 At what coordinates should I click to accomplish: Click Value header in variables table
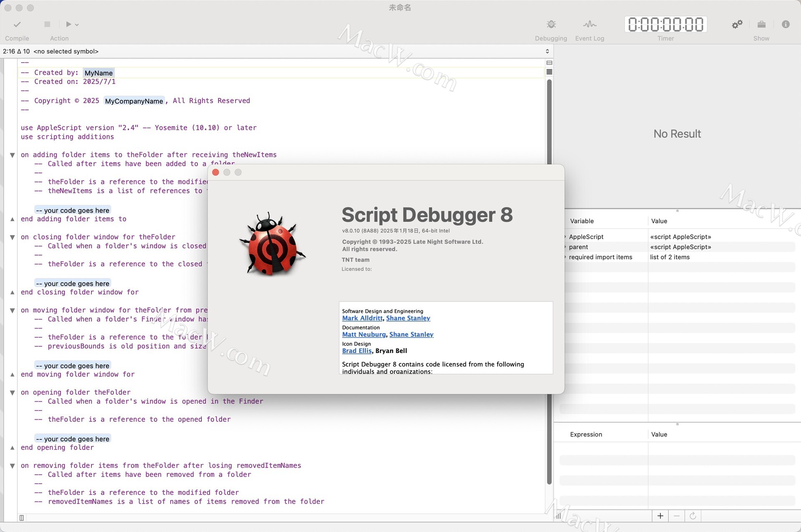(659, 221)
